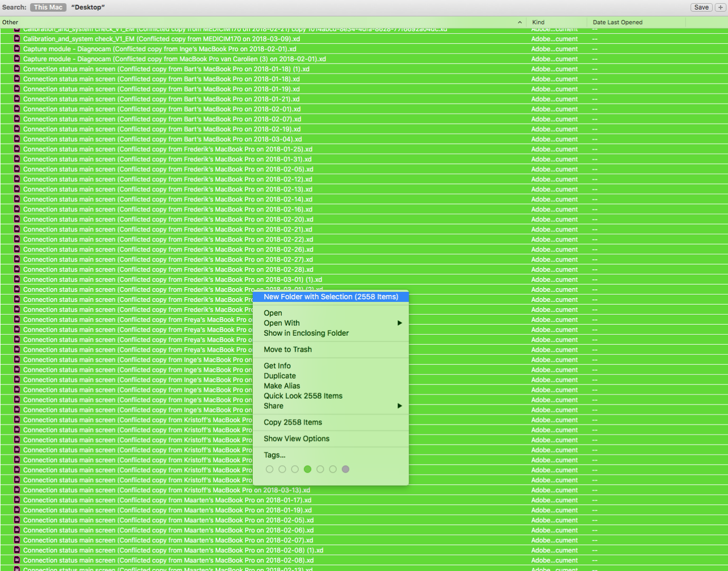Choose Duplicate in the context menu
Screen dimensions: 728x571
(x=331, y=376)
